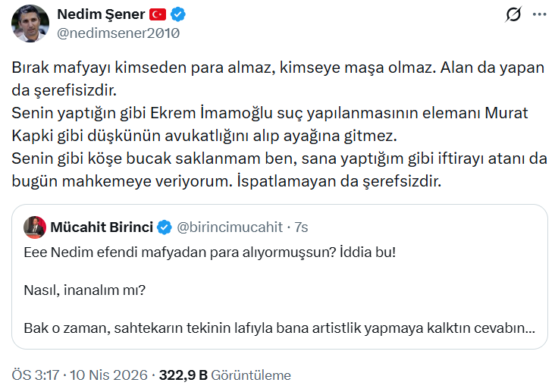This screenshot has width=555, height=392.
Task: Open the three-dot more options menu
Action: coord(538,14)
